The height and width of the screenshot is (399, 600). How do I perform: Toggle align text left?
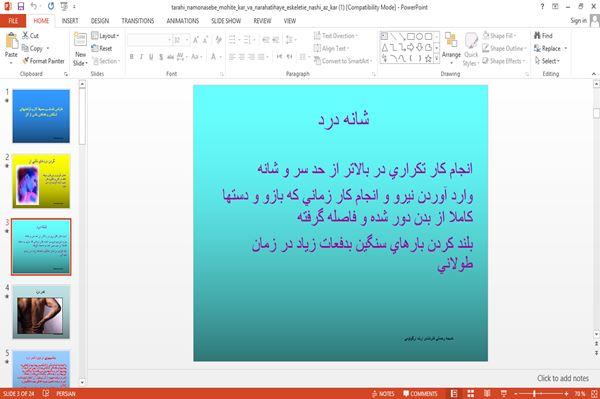click(x=232, y=57)
